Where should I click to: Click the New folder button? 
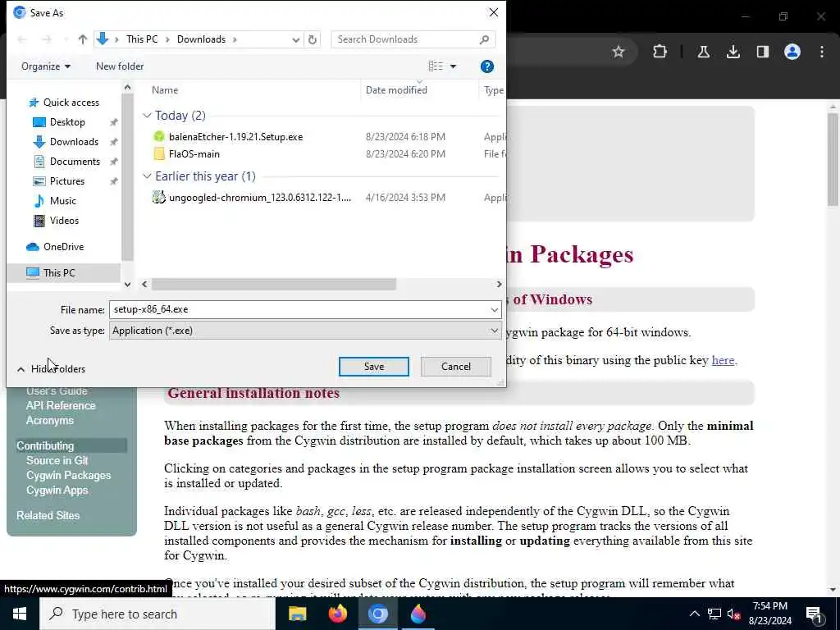[x=120, y=66]
